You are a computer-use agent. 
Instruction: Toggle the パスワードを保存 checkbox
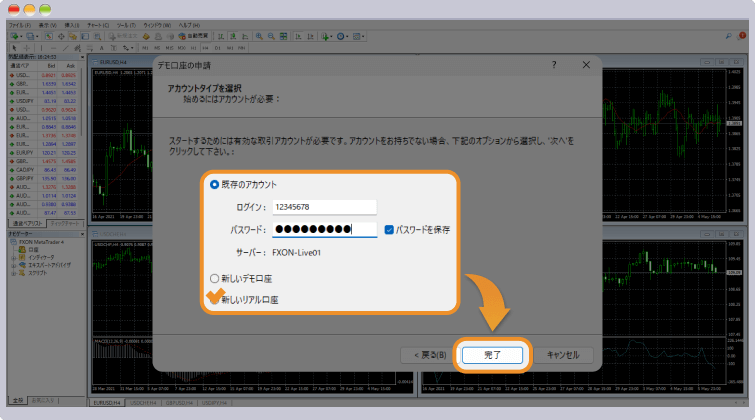[x=389, y=230]
